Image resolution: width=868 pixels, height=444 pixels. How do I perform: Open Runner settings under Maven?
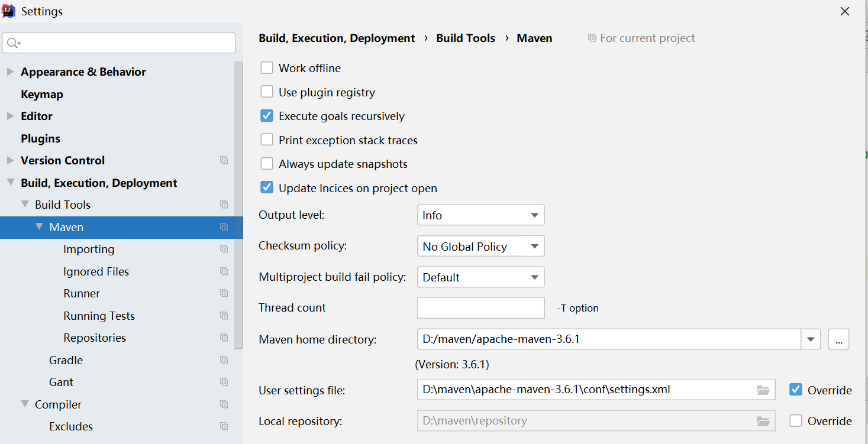(x=82, y=294)
